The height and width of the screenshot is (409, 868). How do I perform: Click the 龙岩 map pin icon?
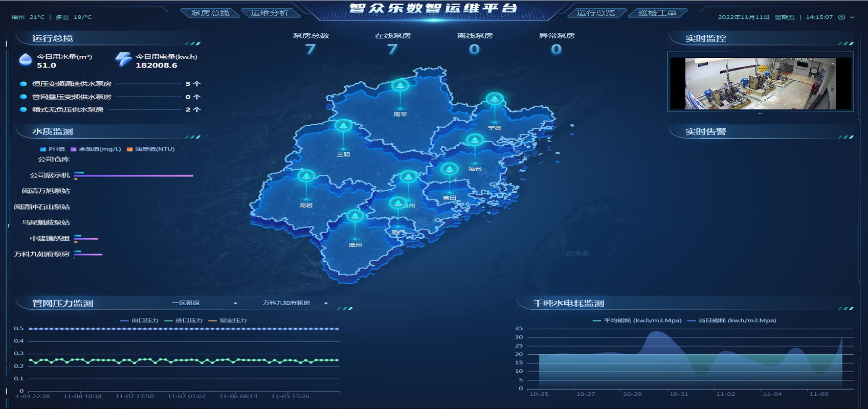click(x=306, y=176)
